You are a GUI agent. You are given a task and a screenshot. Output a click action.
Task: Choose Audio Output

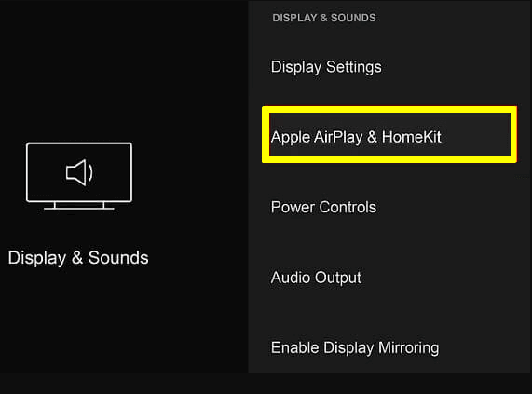point(316,278)
